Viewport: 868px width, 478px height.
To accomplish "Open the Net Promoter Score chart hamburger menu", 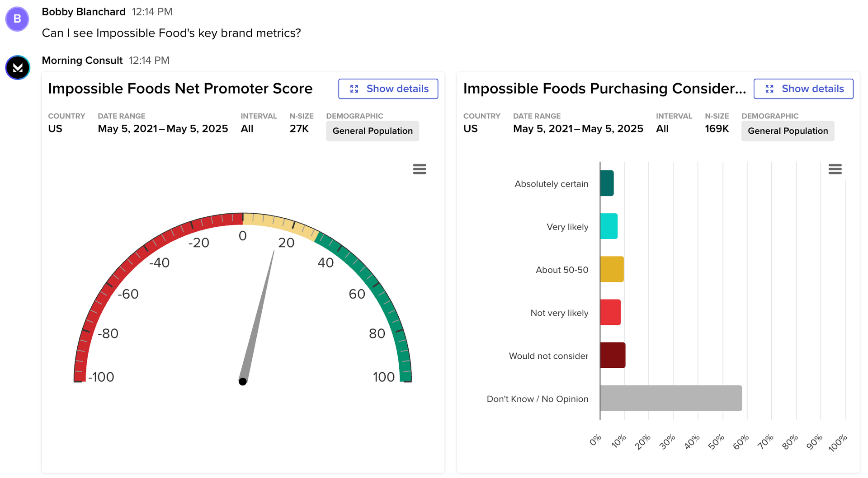I will (x=419, y=169).
